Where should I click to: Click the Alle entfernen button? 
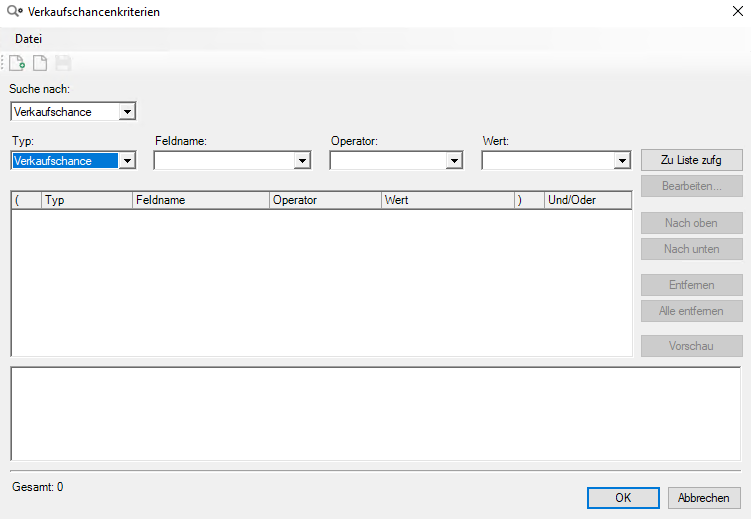click(x=692, y=311)
